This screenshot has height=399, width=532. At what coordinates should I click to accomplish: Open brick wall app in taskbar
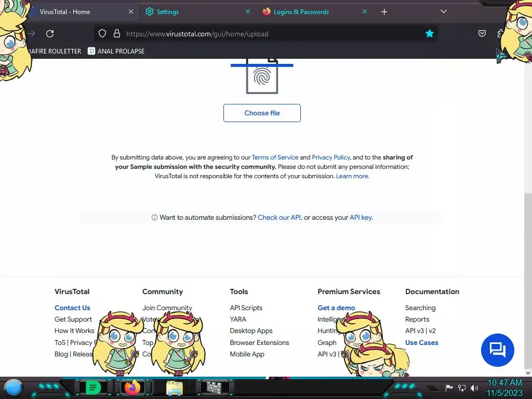(214, 388)
